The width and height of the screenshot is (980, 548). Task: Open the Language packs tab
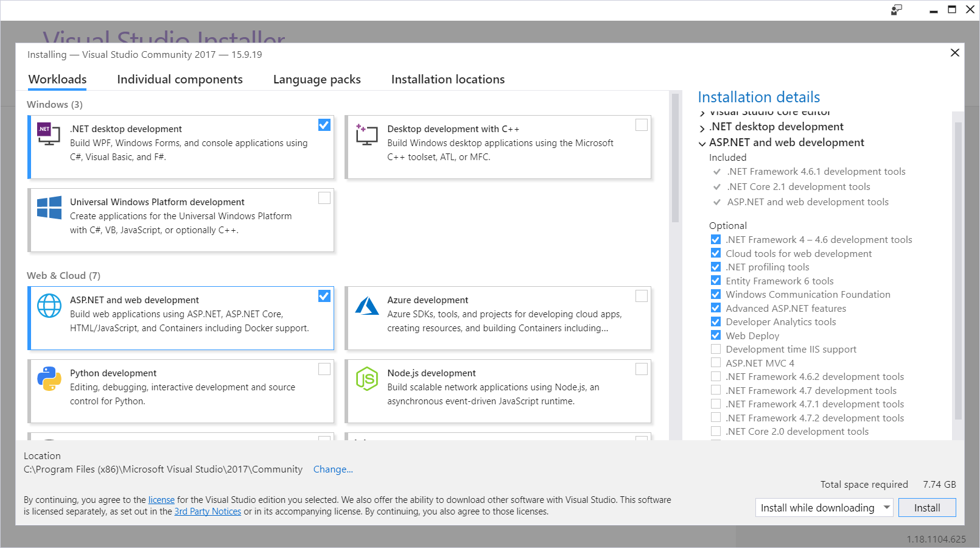(x=317, y=79)
